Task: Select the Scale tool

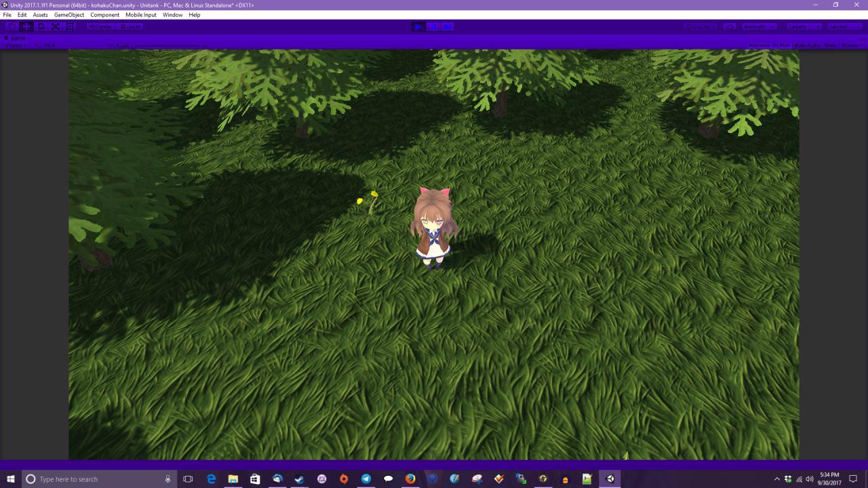Action: 56,26
